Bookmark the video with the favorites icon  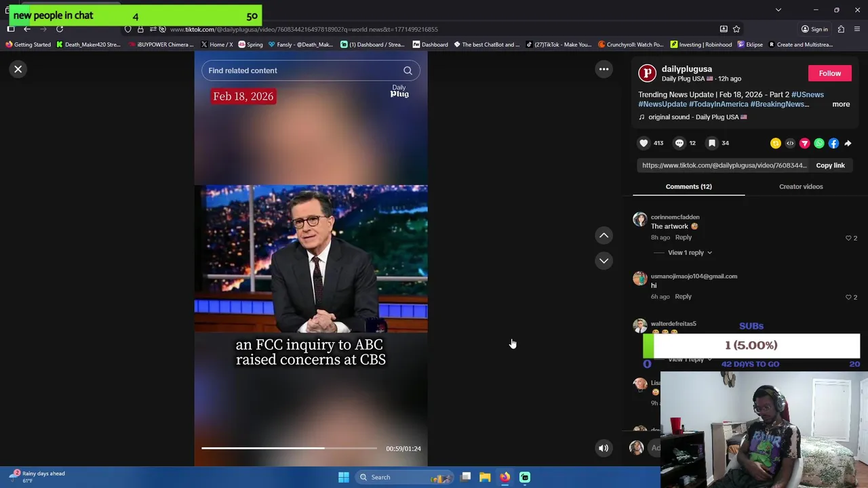tap(712, 143)
